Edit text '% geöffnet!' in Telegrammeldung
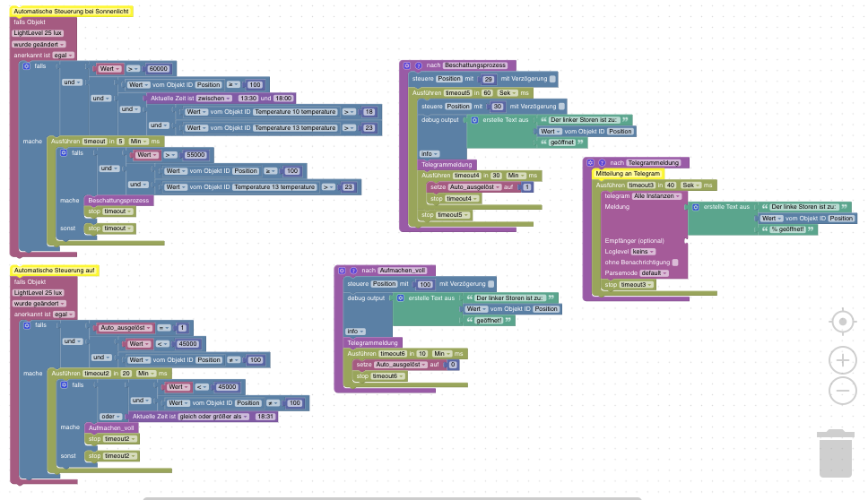The image size is (868, 500). coord(787,229)
